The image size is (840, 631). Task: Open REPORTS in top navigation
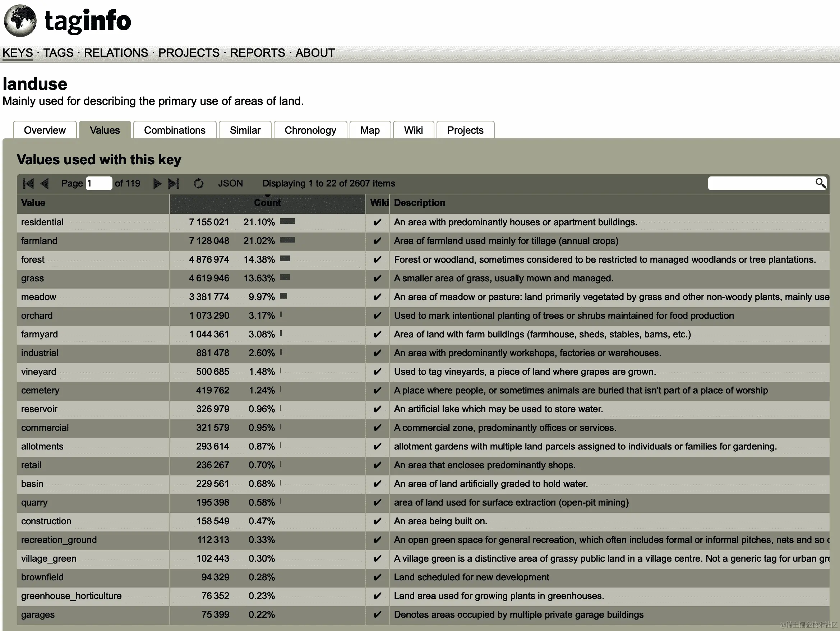[258, 53]
